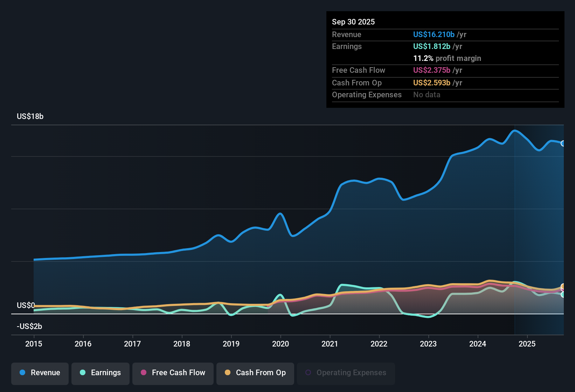Click the pink Free Cash Flow dot icon
The width and height of the screenshot is (575, 392).
click(x=144, y=373)
